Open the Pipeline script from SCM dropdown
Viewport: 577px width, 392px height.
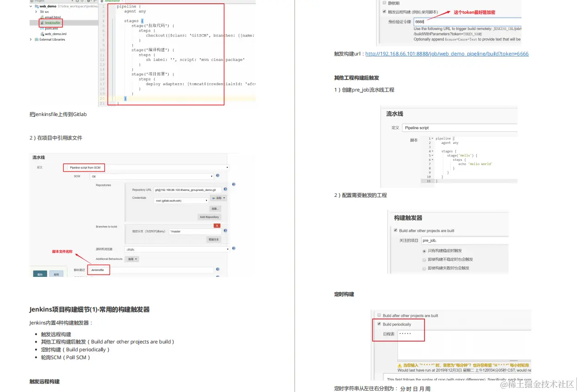[84, 167]
